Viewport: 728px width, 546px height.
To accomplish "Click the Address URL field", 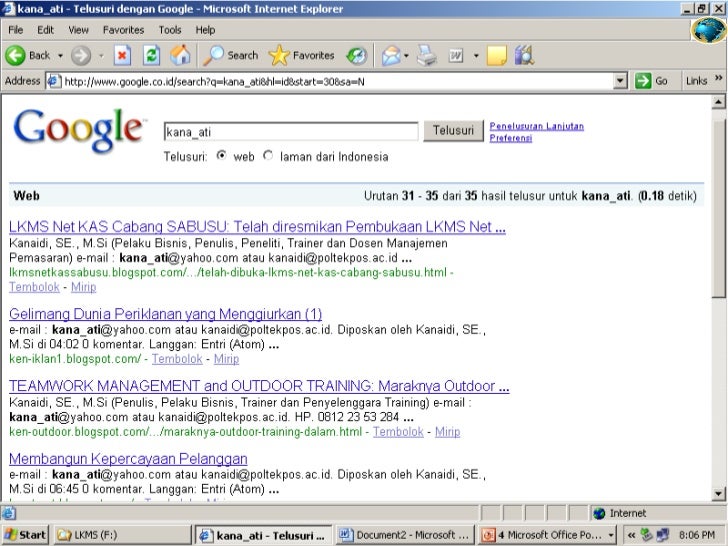I will point(338,82).
